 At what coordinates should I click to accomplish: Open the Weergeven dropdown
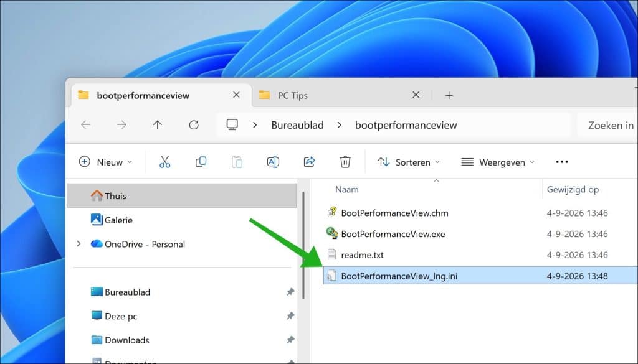(x=498, y=162)
